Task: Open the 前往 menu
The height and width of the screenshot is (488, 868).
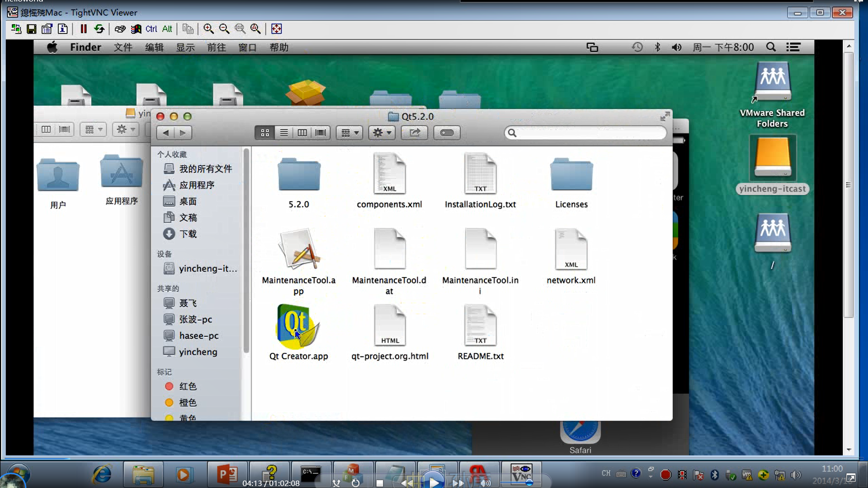Action: (x=216, y=47)
